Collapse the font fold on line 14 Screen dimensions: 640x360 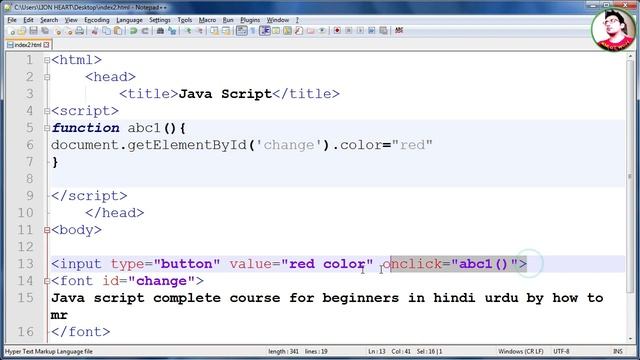pyautogui.click(x=47, y=281)
